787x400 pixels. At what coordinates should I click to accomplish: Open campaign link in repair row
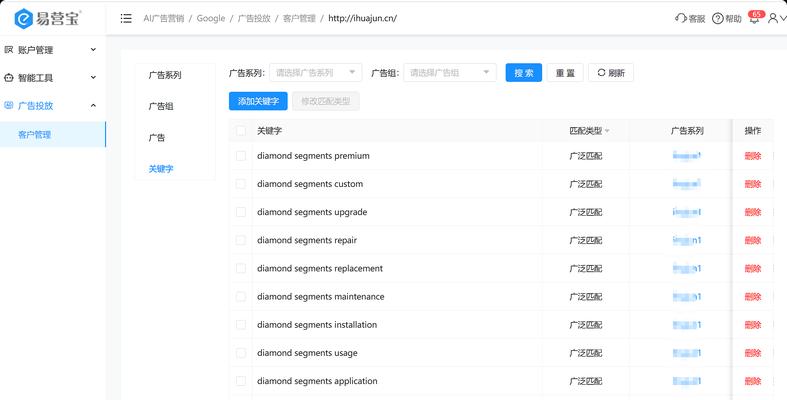pos(687,240)
